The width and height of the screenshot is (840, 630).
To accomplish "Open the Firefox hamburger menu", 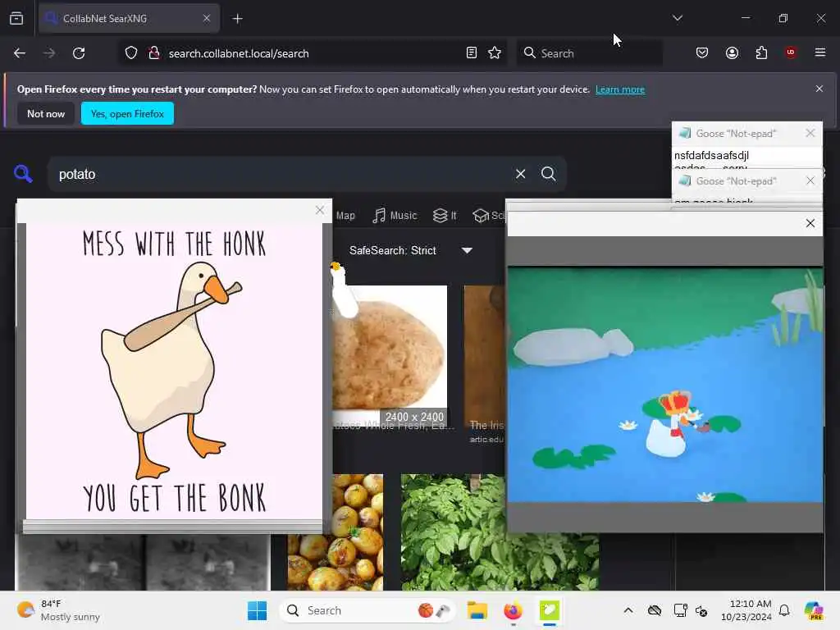I will 820,52.
